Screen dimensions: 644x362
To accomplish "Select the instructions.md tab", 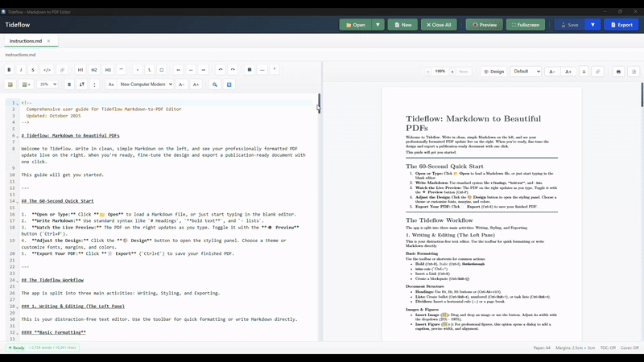I will point(21,41).
